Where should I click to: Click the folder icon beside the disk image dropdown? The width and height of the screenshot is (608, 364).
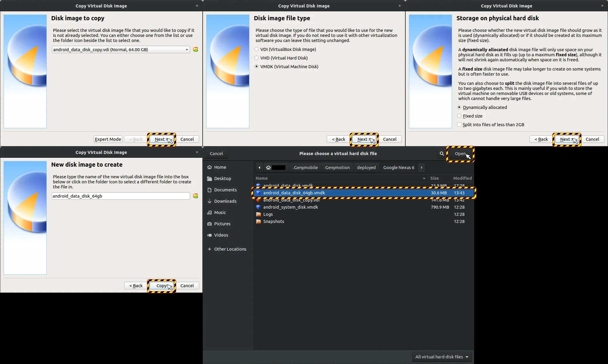196,50
